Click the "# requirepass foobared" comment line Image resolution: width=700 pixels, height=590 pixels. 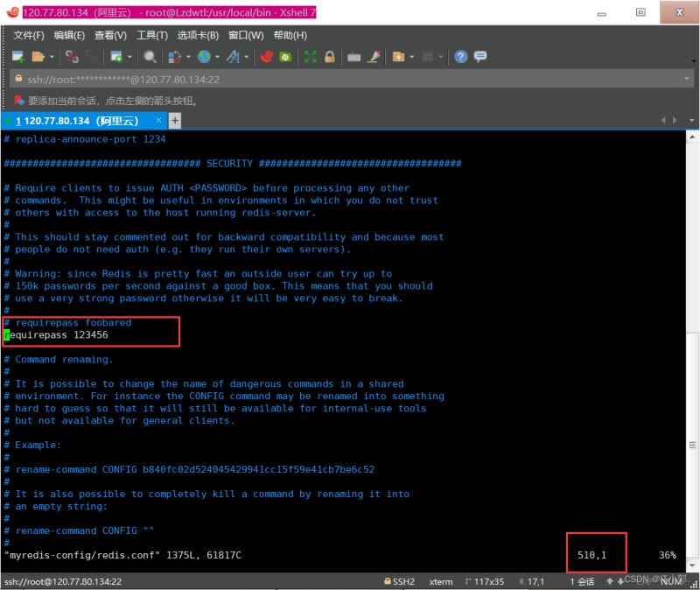point(67,322)
